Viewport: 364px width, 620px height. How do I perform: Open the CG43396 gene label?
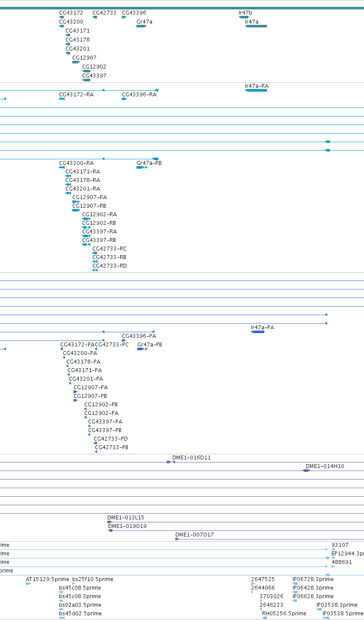tap(134, 13)
